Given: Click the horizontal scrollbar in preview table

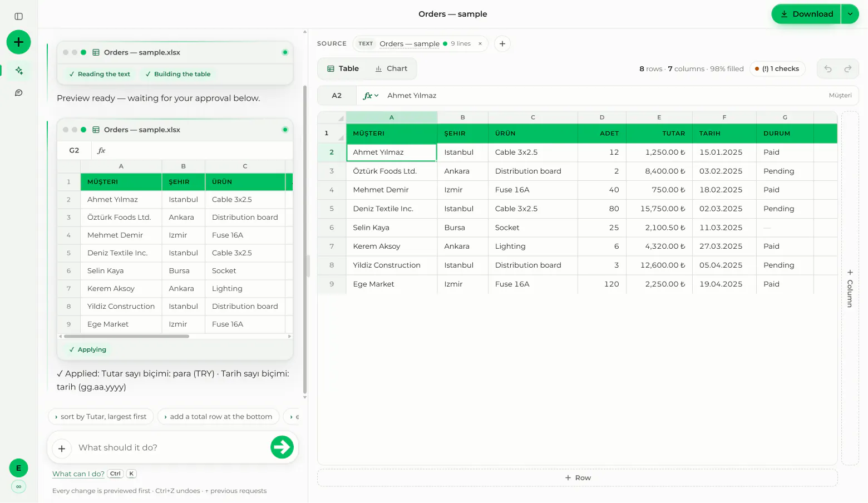Looking at the screenshot, I should click(126, 337).
